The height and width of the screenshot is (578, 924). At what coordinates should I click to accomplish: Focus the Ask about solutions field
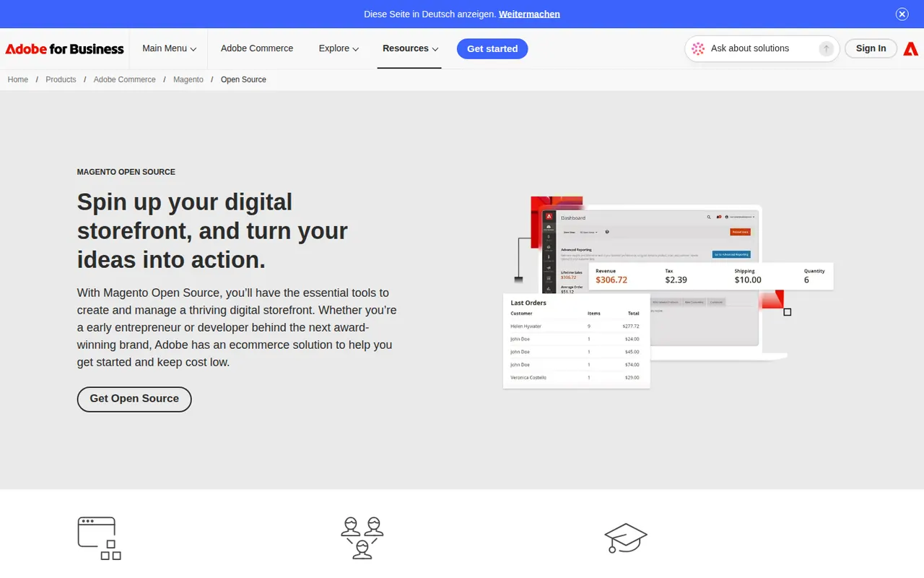click(762, 48)
